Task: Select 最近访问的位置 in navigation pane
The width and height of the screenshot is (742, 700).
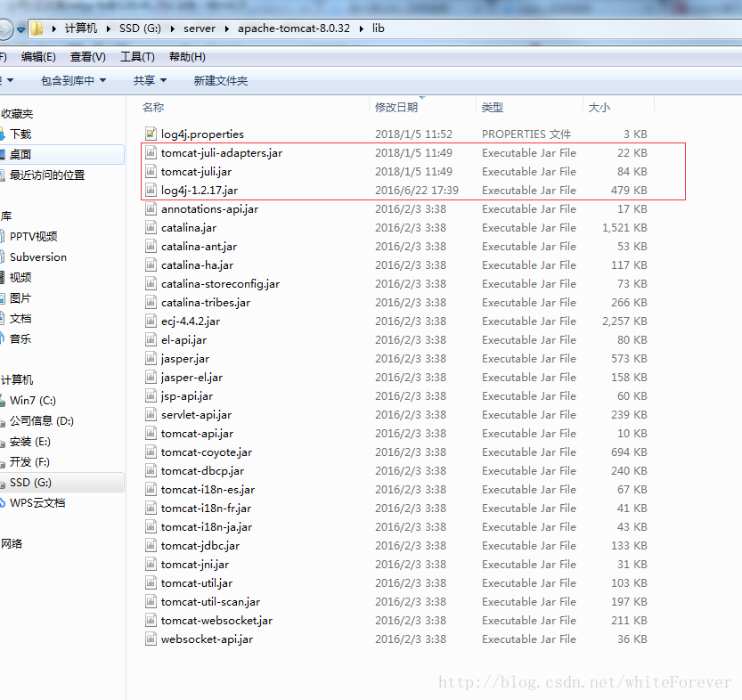Action: point(47,175)
